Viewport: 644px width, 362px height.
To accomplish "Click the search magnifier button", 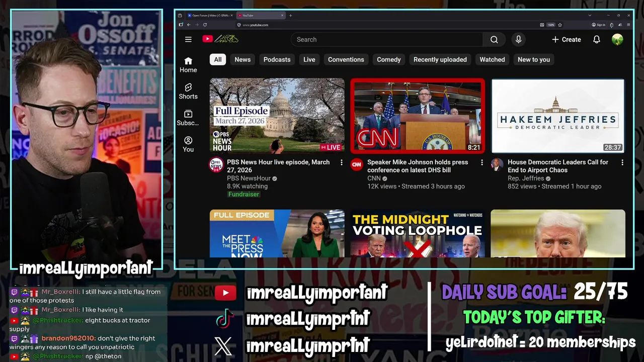I will [494, 39].
